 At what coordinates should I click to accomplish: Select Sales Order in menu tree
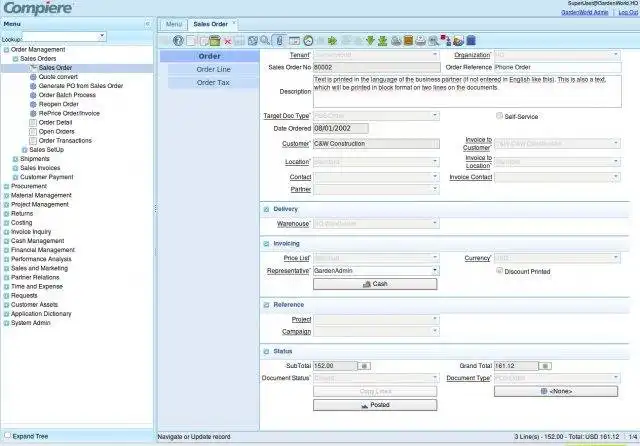55,68
